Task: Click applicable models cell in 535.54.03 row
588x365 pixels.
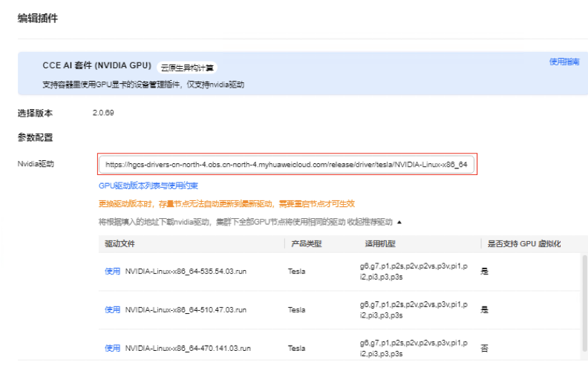Action: [414, 272]
